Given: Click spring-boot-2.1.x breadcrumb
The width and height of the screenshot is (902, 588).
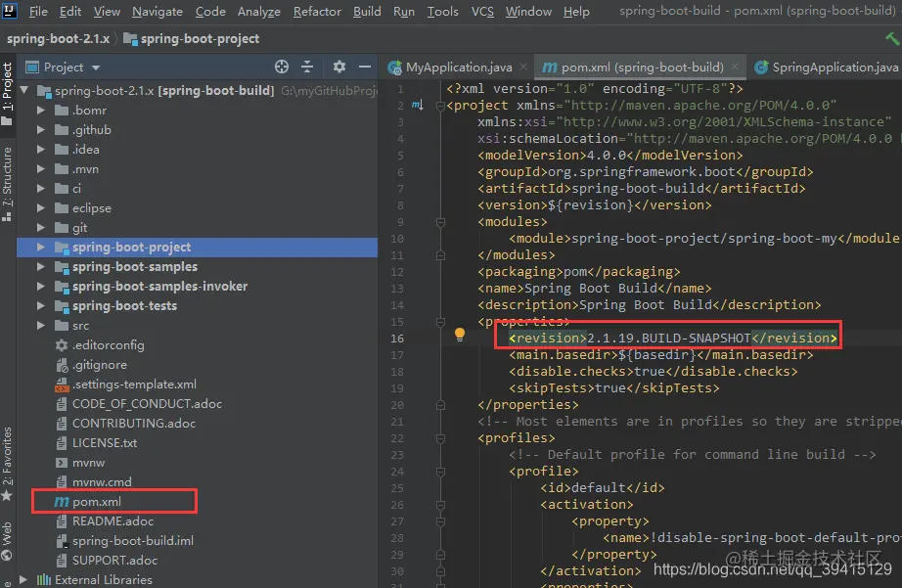Looking at the screenshot, I should pos(58,38).
